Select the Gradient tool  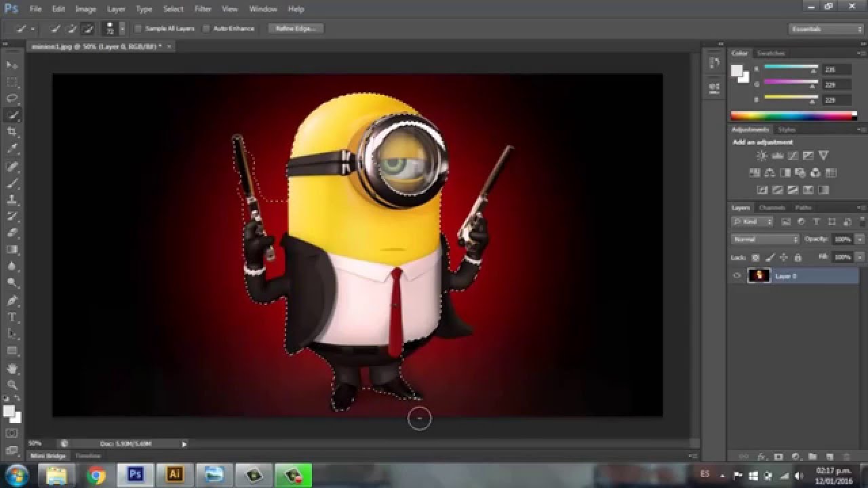point(12,250)
